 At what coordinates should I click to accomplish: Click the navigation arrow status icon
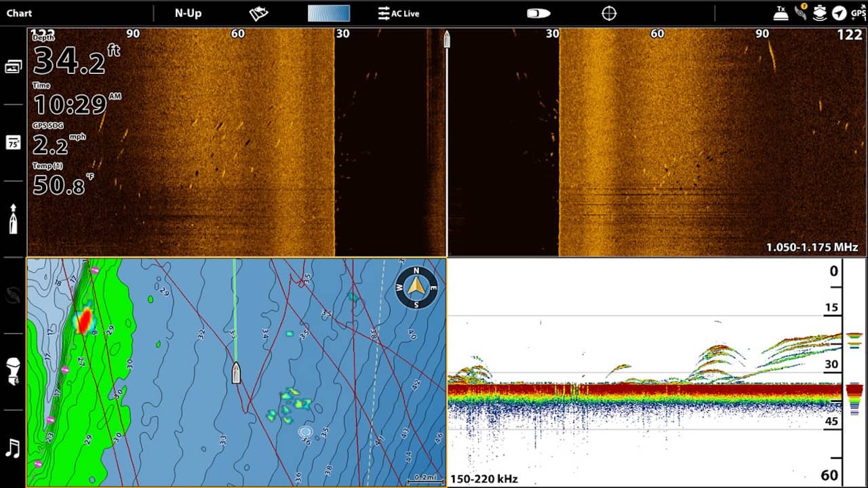pos(839,14)
